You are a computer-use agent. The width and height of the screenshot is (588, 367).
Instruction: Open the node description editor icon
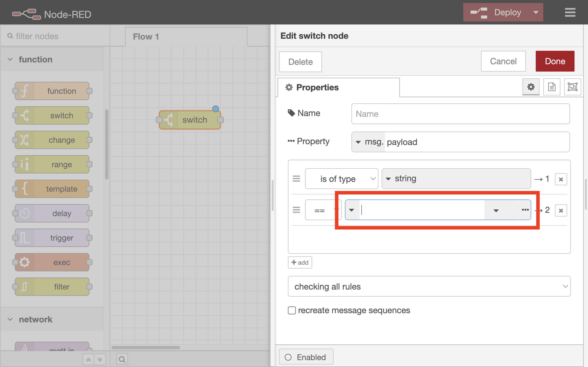[552, 87]
